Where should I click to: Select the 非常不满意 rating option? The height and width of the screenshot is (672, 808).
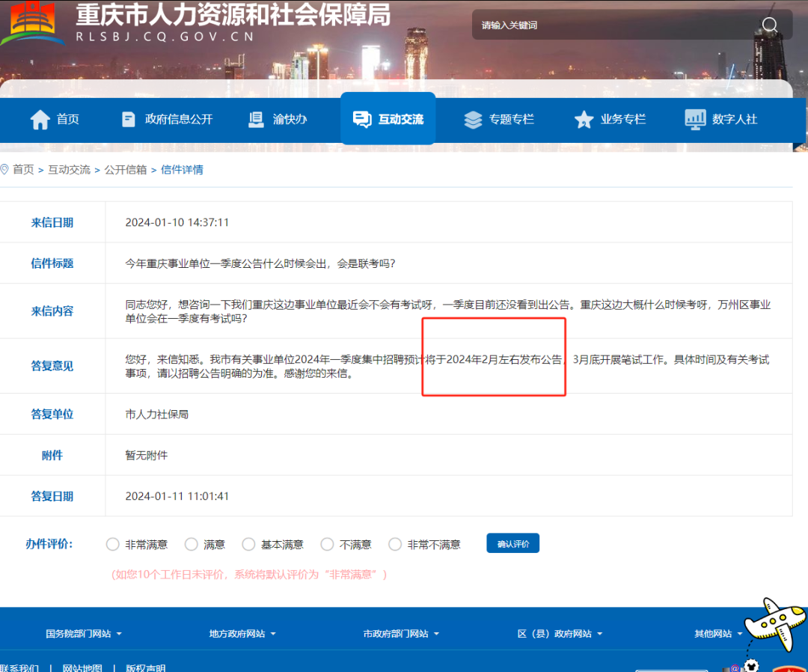395,544
